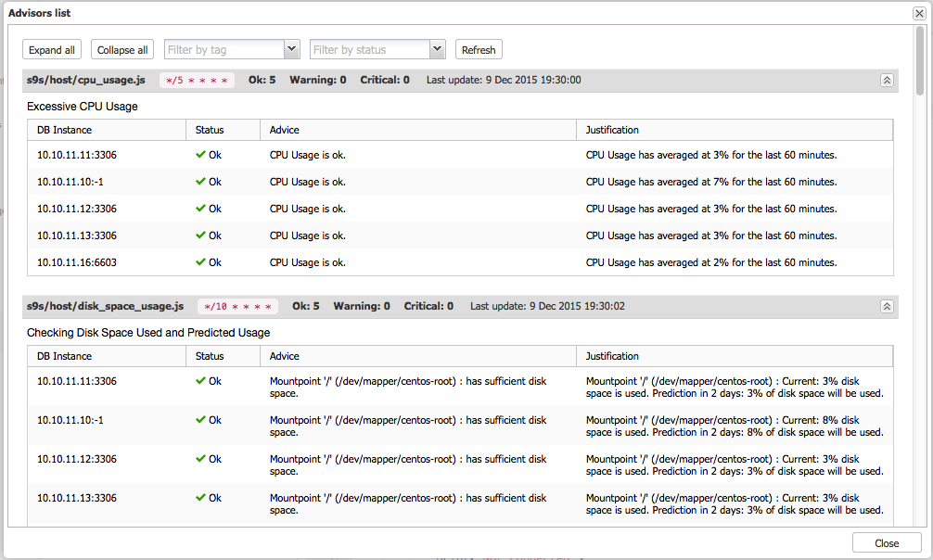Click 'CPU Usage is ok.' advice for 10.10.11.16:6603
The image size is (933, 560).
tap(308, 262)
